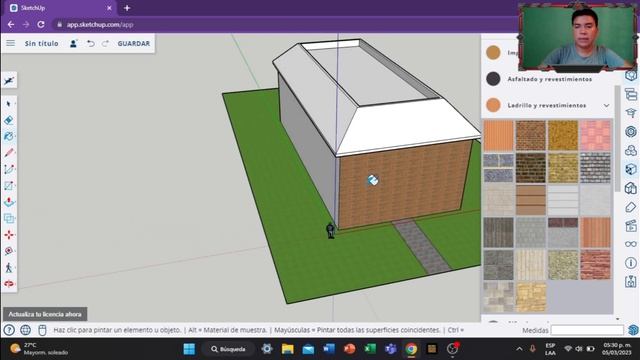This screenshot has height=360, width=640.
Task: Click the GUARDAR save button
Action: [133, 43]
